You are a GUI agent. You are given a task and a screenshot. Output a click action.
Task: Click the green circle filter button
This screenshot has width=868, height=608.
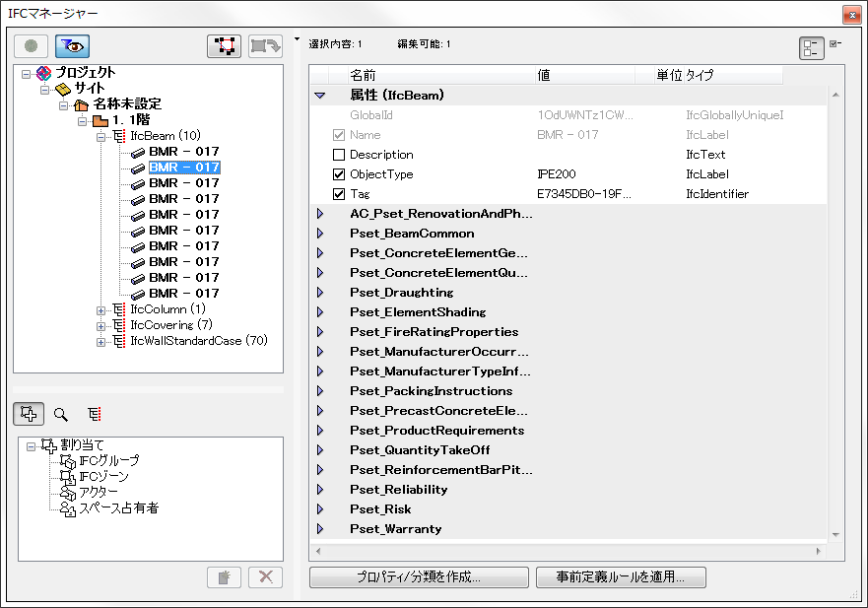tap(31, 46)
